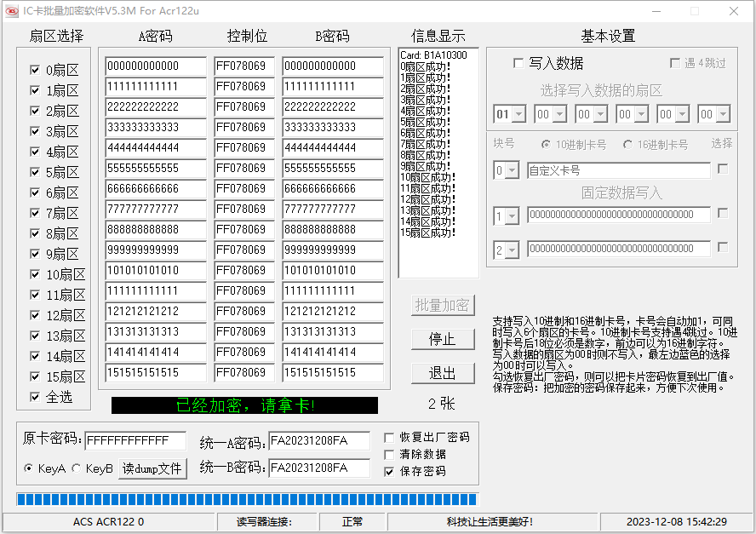Image resolution: width=756 pixels, height=534 pixels.
Task: Click the 读dump文件 button
Action: [152, 468]
